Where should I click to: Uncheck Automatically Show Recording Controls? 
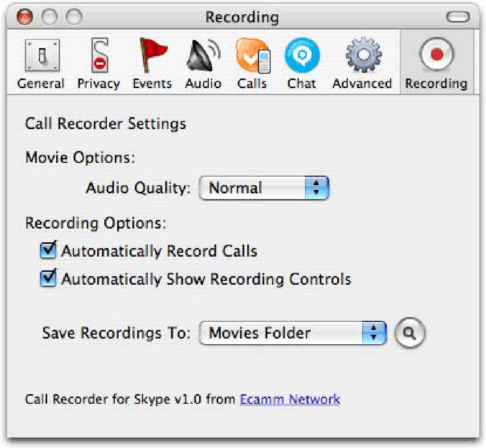pyautogui.click(x=49, y=279)
